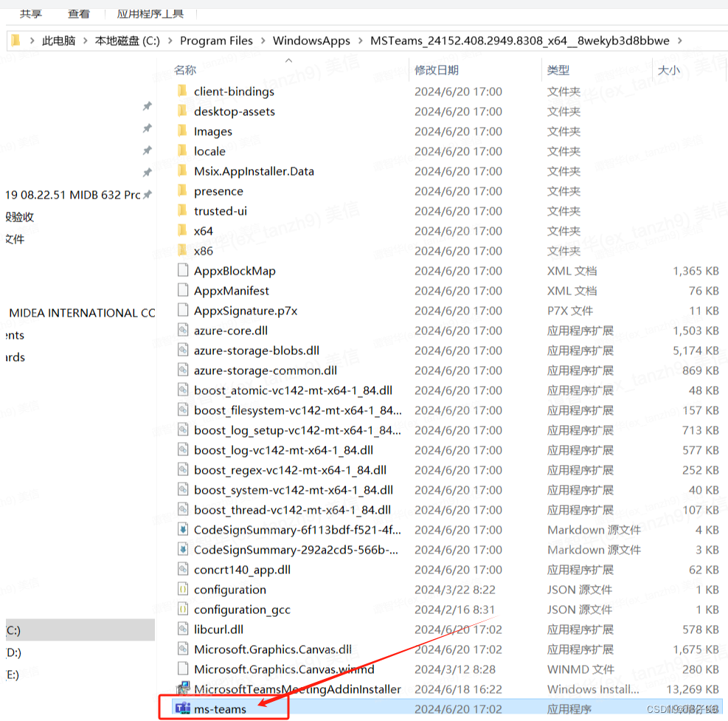Select boost_system-vc142-mt-x64-1_84.dll file name
728x721 pixels.
[x=294, y=490]
